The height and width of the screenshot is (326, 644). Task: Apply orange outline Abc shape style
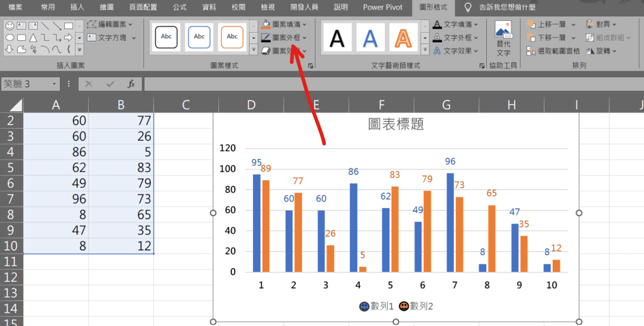(232, 37)
